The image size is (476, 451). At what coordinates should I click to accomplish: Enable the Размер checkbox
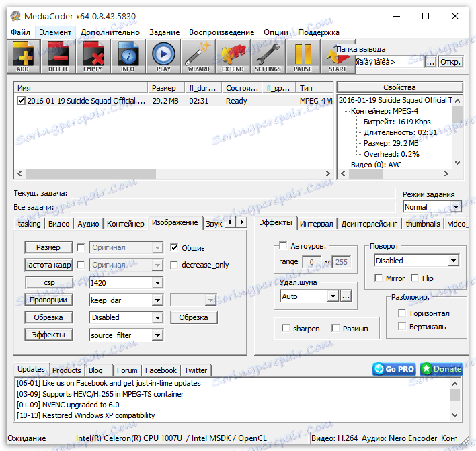(x=81, y=247)
